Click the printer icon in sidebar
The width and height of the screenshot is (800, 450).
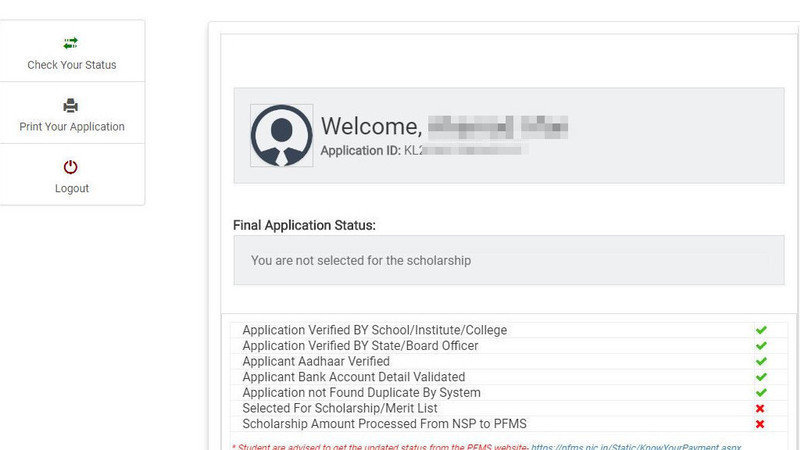pos(70,105)
